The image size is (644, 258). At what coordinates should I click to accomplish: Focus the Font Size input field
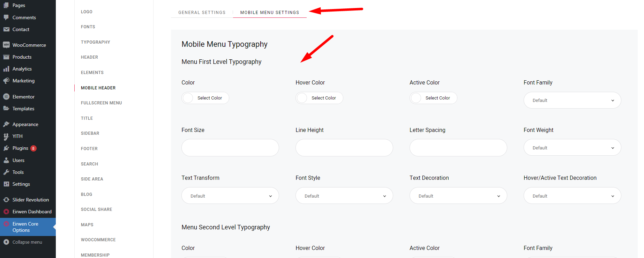click(x=230, y=148)
